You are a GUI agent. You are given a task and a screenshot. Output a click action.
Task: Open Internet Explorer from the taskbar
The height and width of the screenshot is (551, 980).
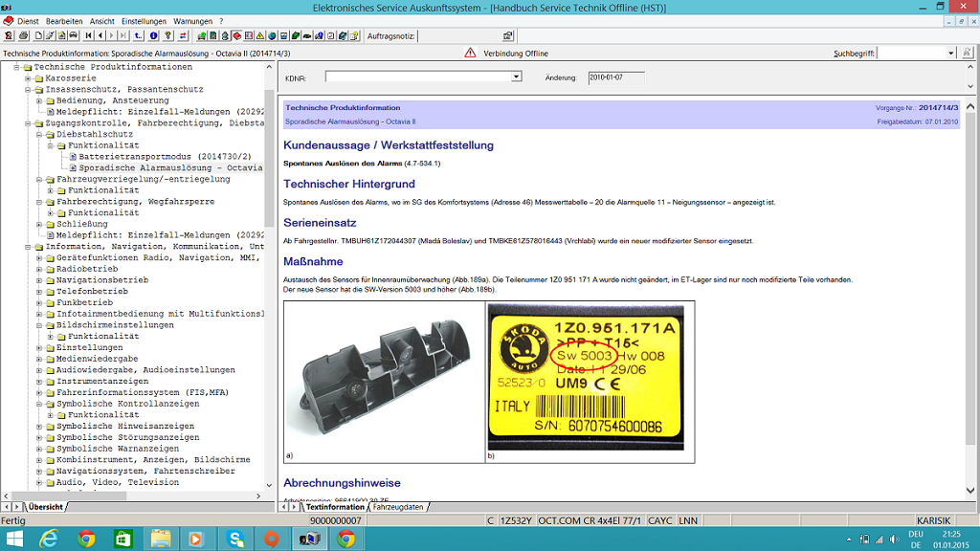pos(49,539)
